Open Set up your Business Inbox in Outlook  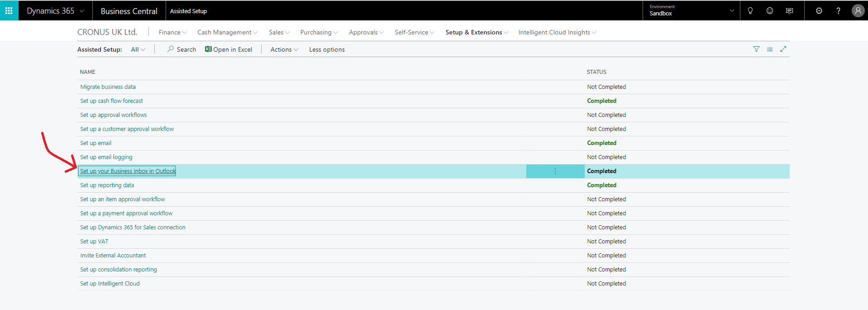(x=128, y=171)
